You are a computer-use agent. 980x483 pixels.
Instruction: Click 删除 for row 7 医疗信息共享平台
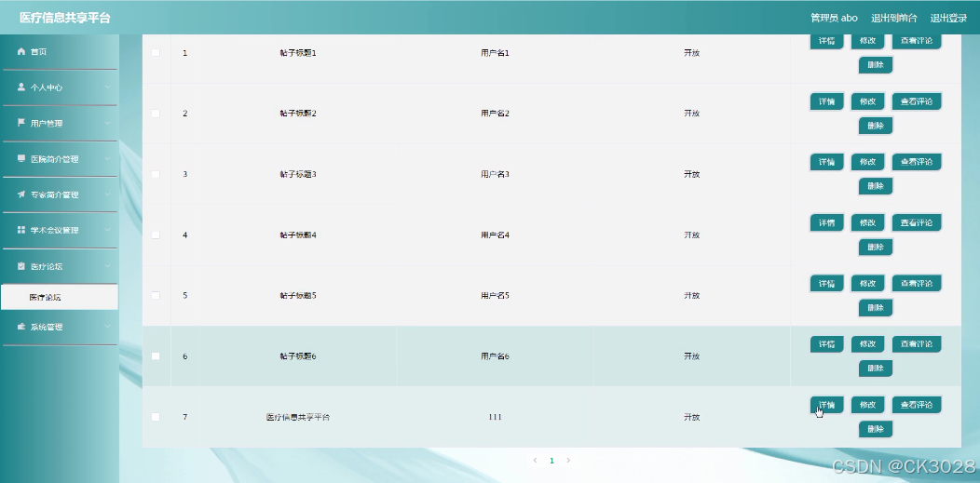(876, 429)
